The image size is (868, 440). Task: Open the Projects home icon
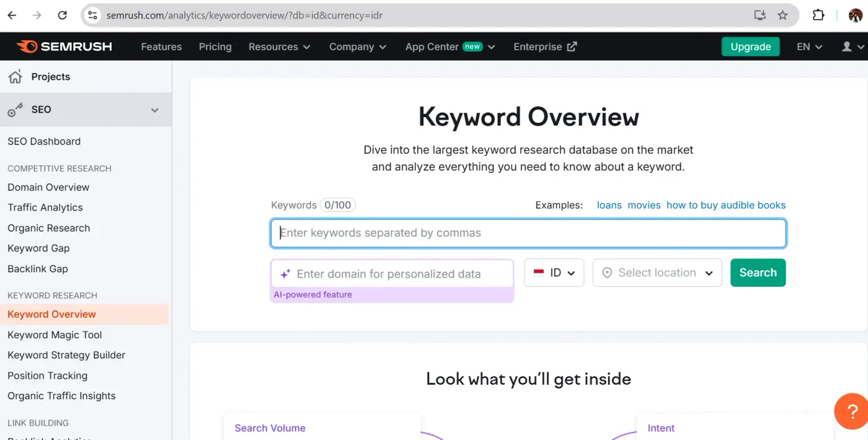[x=15, y=77]
